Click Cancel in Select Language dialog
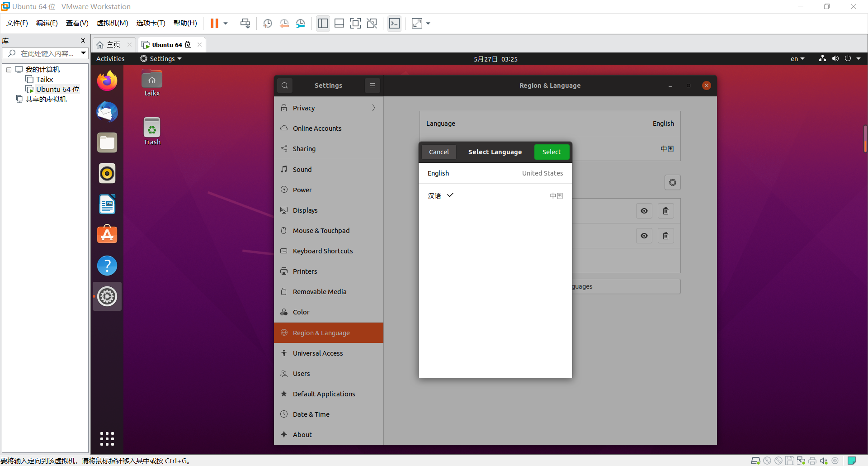This screenshot has height=466, width=868. coord(439,152)
